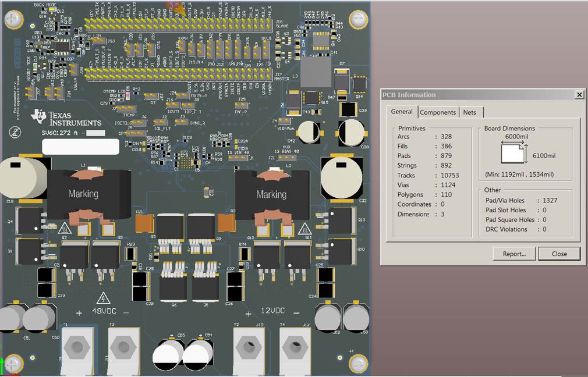Select the right inductor labeled Marking

point(272,194)
